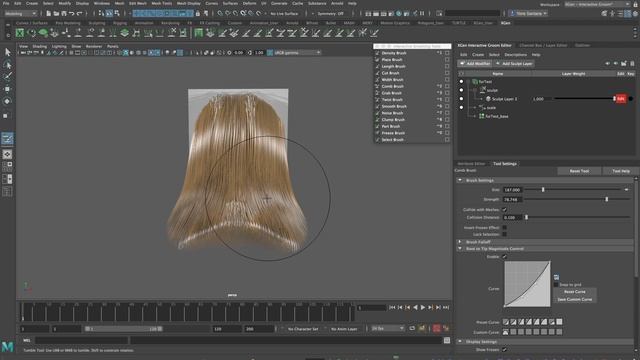Click the Tool Help button
Screen dimensions: 640x360
tap(621, 171)
